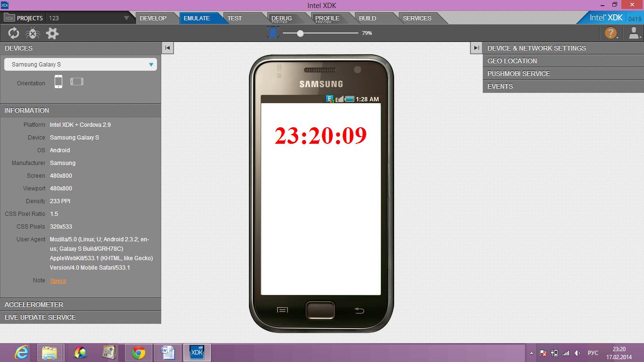
Task: Click the Density value 233 PPI
Action: (60, 201)
